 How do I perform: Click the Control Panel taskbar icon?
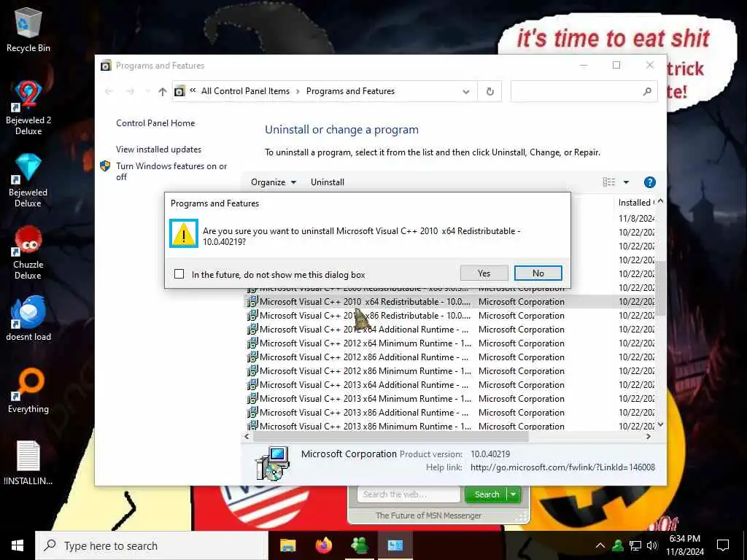coord(395,545)
